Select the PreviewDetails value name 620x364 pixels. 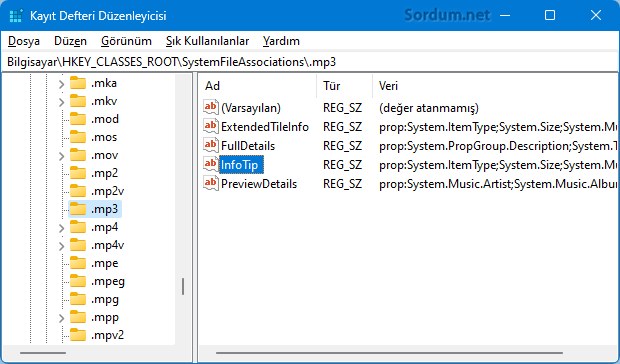click(259, 184)
